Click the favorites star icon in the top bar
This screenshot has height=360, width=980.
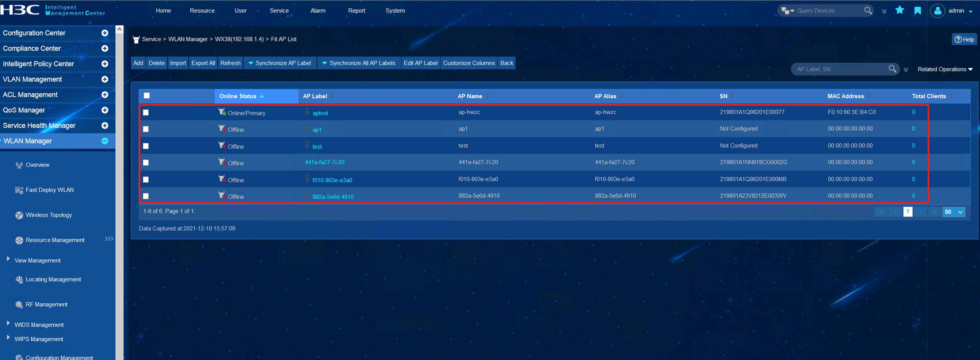coord(900,10)
